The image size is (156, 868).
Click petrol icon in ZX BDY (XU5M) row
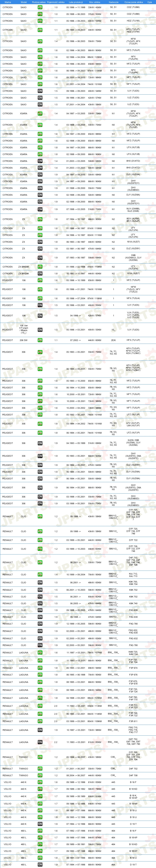(x=40, y=219)
